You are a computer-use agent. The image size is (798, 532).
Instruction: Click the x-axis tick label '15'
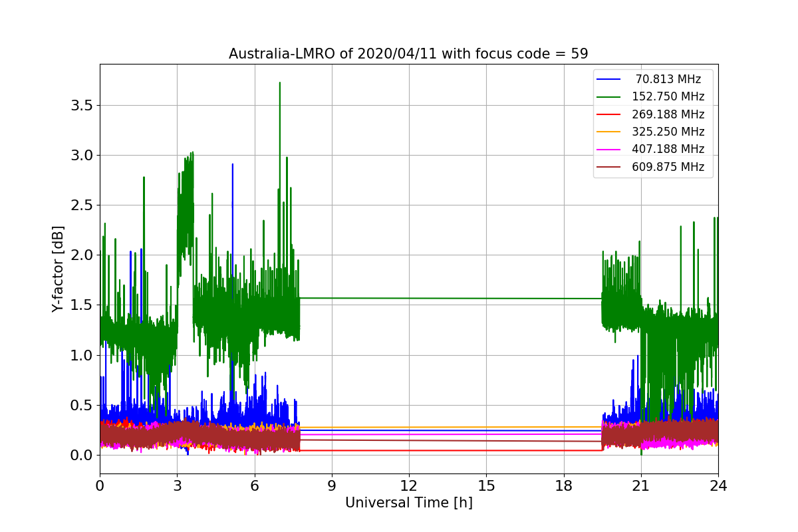pos(486,486)
